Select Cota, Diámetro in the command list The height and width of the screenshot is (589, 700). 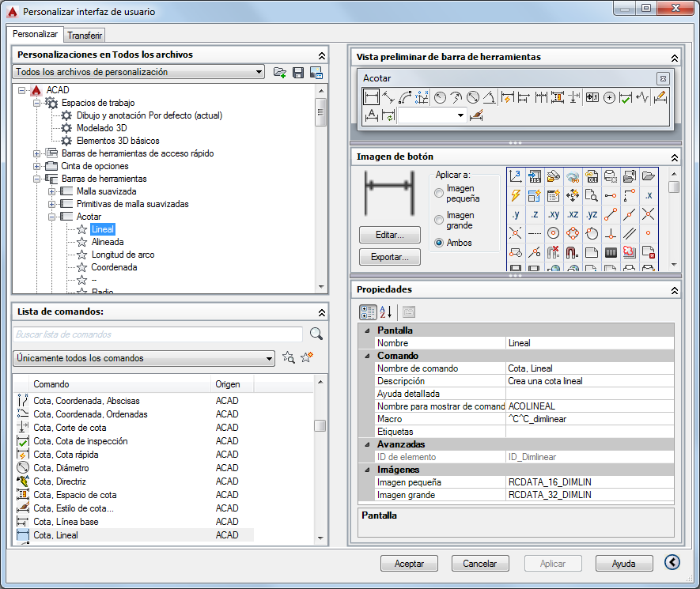click(x=61, y=468)
